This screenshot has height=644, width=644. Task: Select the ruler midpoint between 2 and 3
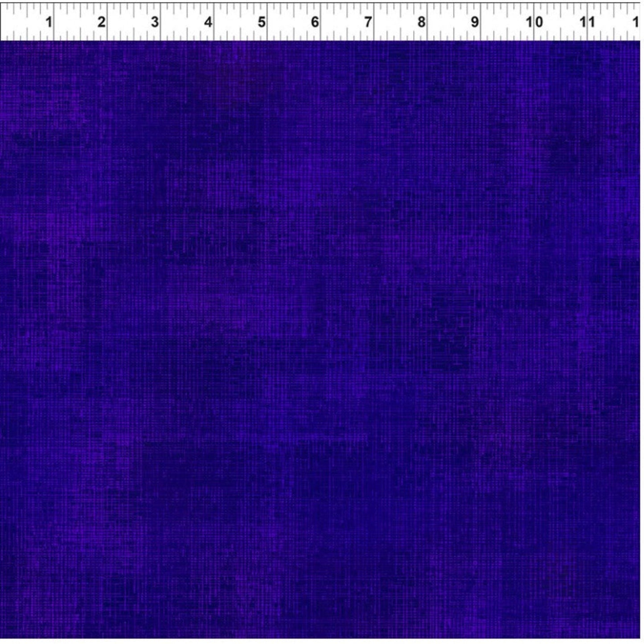coord(134,22)
